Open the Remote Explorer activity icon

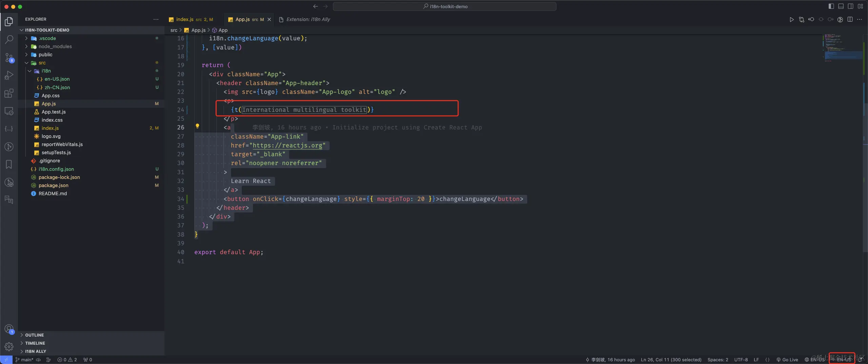[9, 111]
